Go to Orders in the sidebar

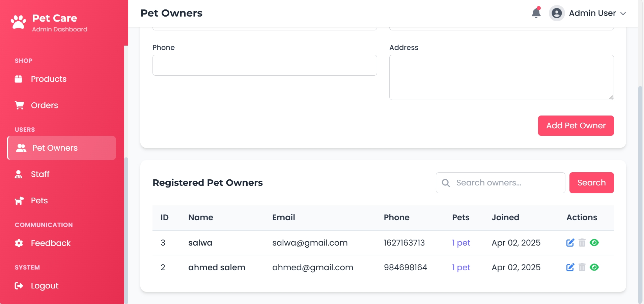click(x=44, y=105)
